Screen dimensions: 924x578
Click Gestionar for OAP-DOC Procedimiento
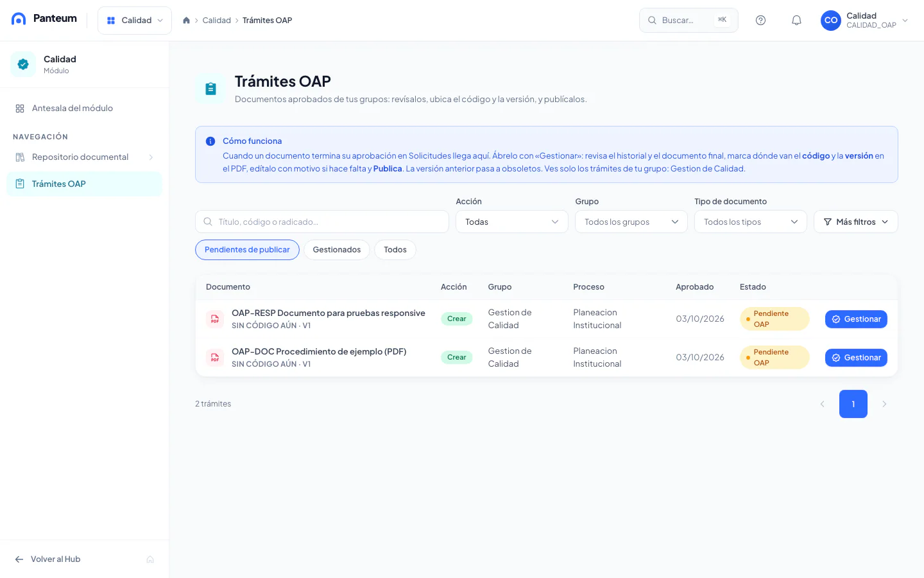coord(856,358)
